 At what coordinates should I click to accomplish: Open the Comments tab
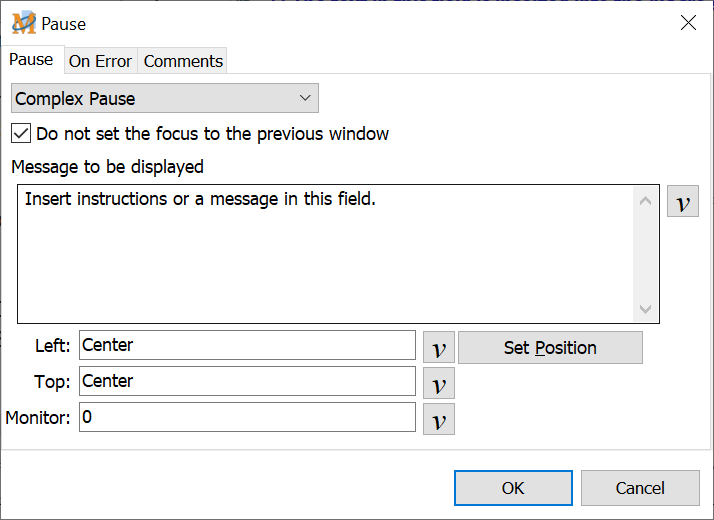[x=183, y=61]
